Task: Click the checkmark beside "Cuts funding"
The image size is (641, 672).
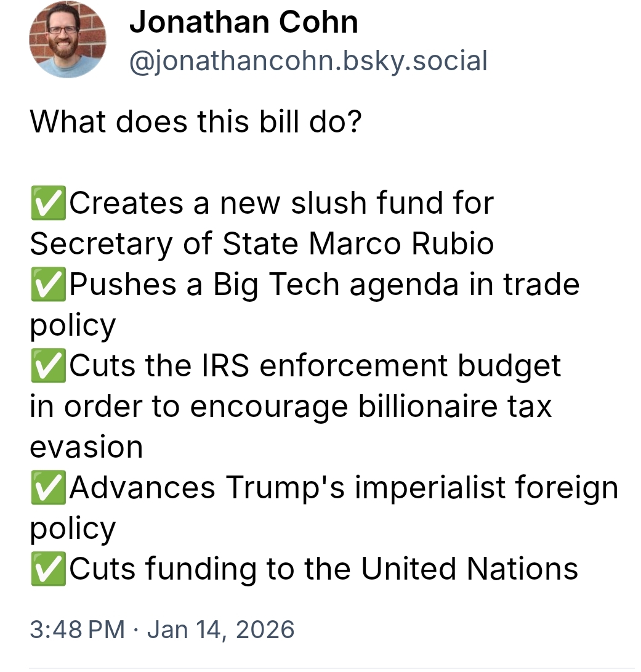Action: (x=48, y=569)
